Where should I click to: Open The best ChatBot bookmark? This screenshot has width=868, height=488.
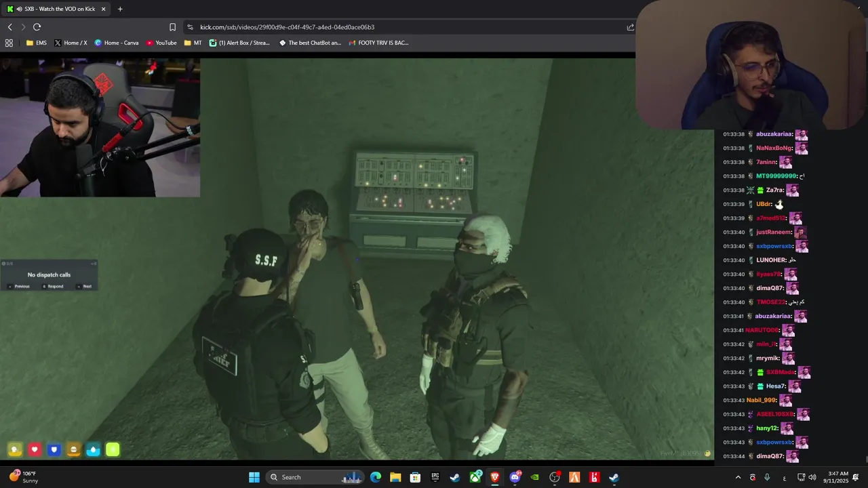310,43
